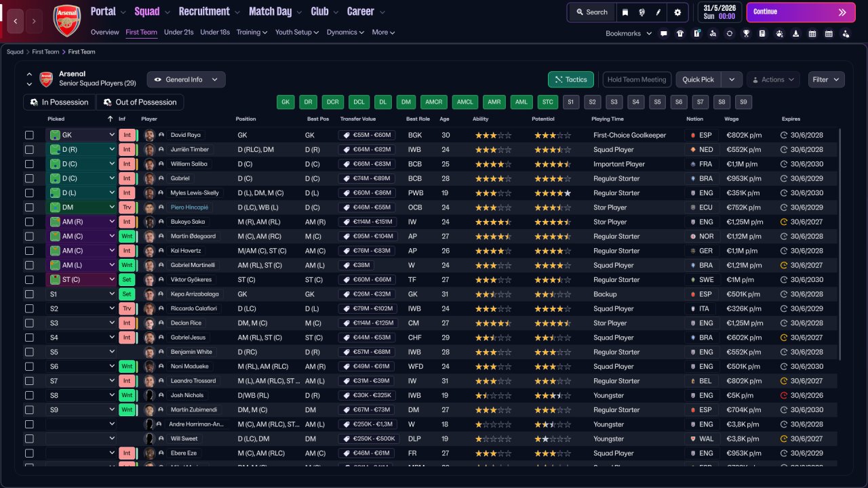The height and width of the screenshot is (488, 868).
Task: Open the Quick Pick arrow dropdown
Action: 732,79
